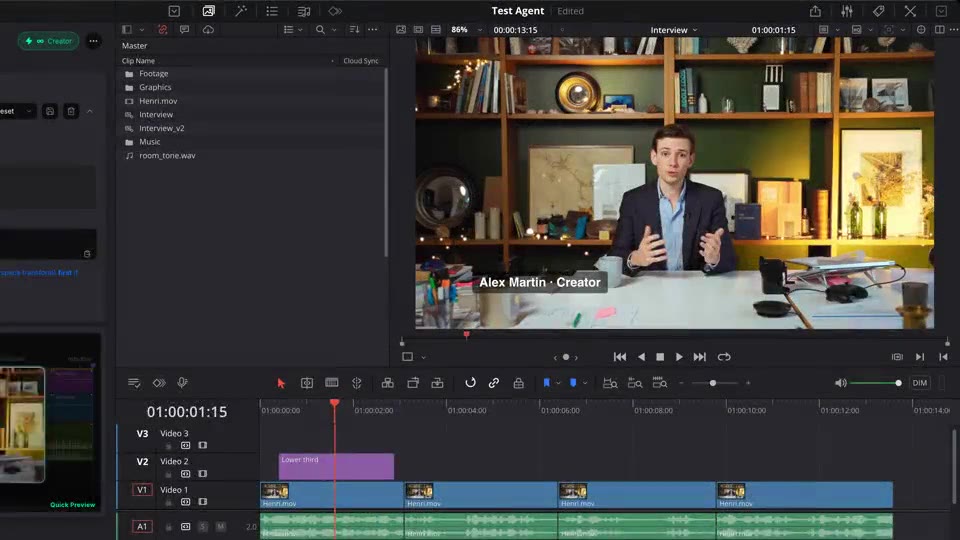Select the Selection Mode arrow tool
The image size is (960, 540).
point(281,383)
